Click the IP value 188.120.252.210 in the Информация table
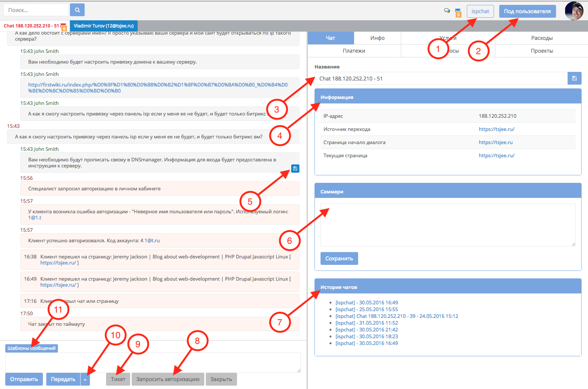This screenshot has width=588, height=389. coord(498,116)
